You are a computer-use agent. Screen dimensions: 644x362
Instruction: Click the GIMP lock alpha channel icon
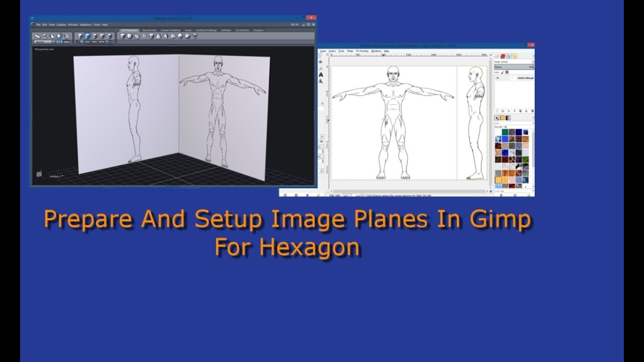[x=507, y=72]
